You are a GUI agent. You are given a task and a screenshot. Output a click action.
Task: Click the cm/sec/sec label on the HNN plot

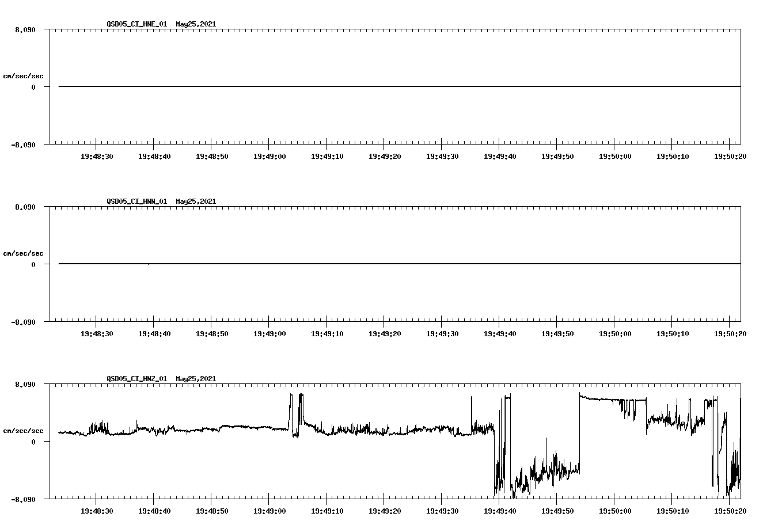(24, 253)
